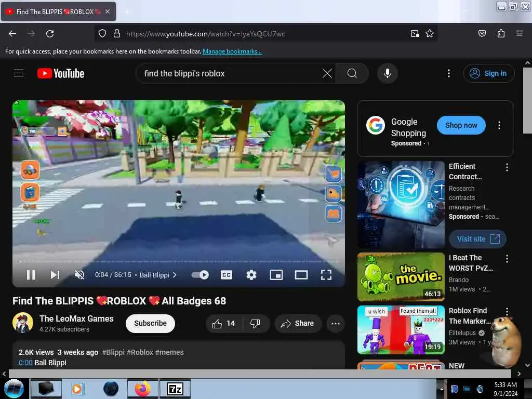Image resolution: width=532 pixels, height=399 pixels.
Task: View site security padlock info
Action: coord(117,34)
